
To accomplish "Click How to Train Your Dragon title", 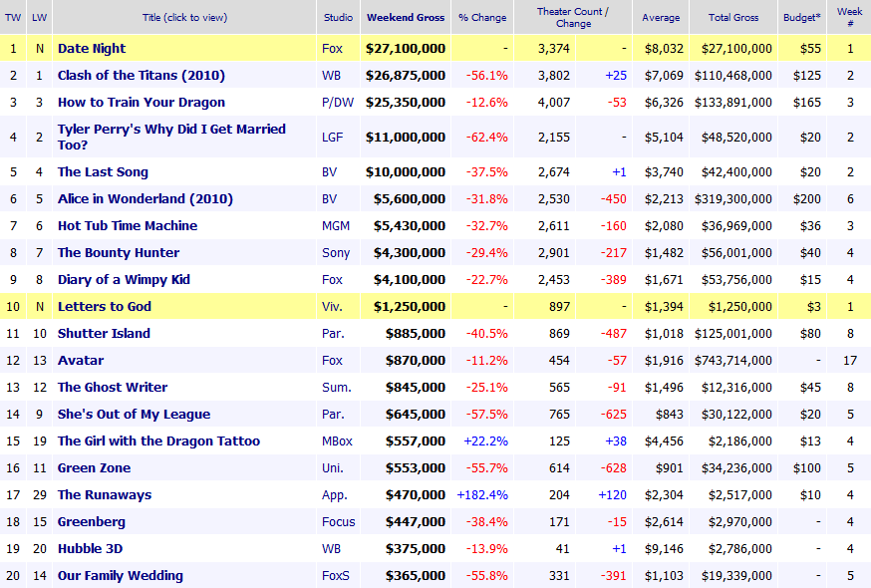I will [x=142, y=103].
